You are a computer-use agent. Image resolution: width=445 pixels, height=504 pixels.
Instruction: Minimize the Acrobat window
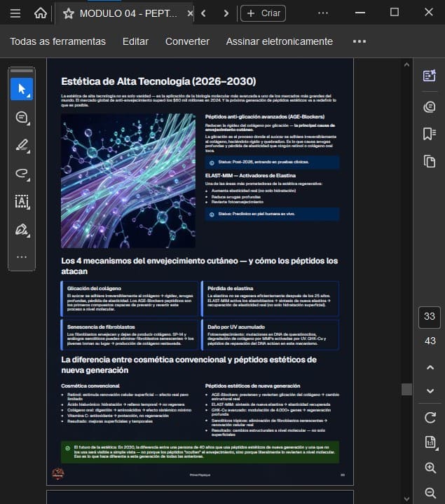(x=360, y=13)
